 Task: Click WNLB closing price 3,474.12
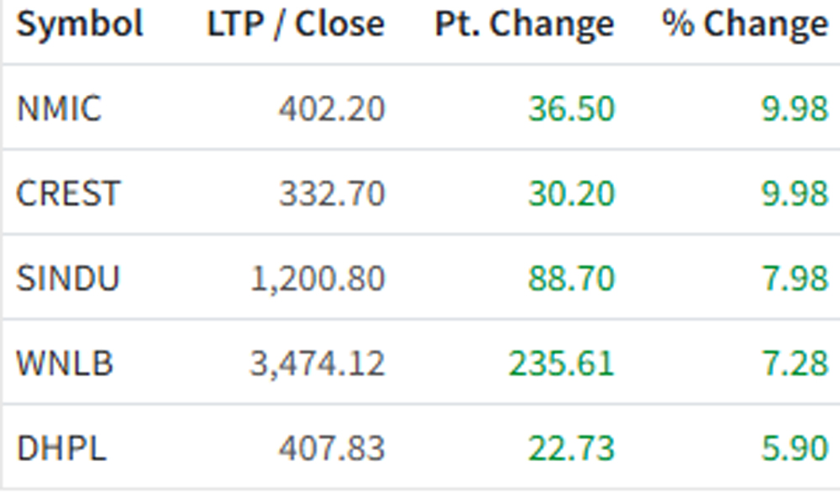coord(318,364)
